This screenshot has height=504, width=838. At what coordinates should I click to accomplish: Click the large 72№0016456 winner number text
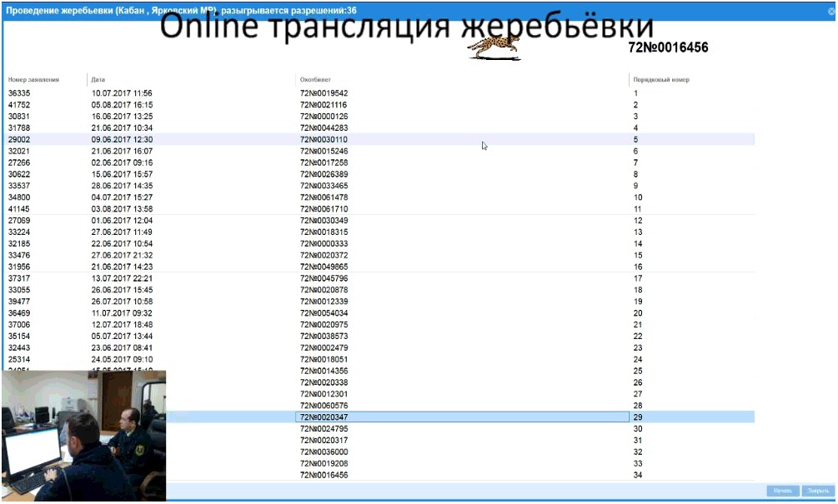[x=668, y=48]
